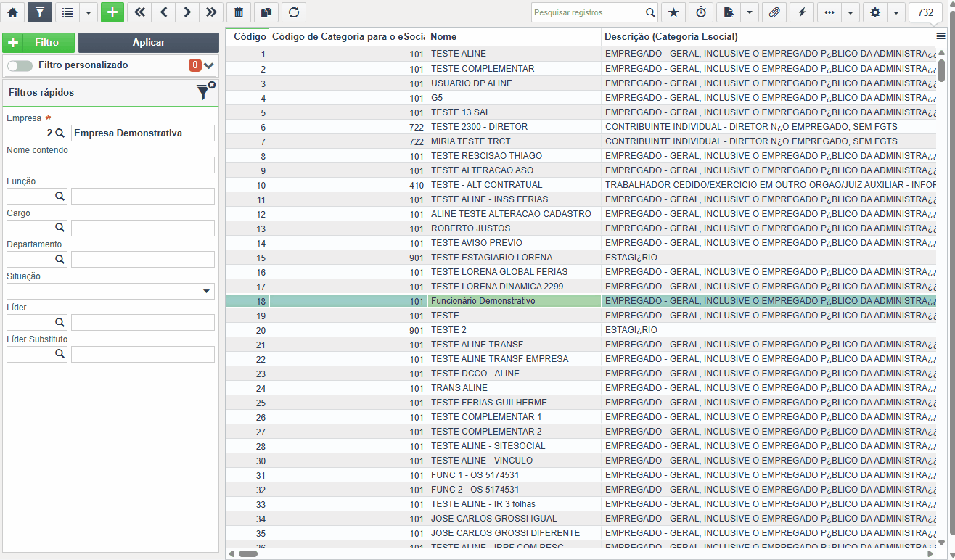
Task: Open favorites with the star icon
Action: click(673, 12)
